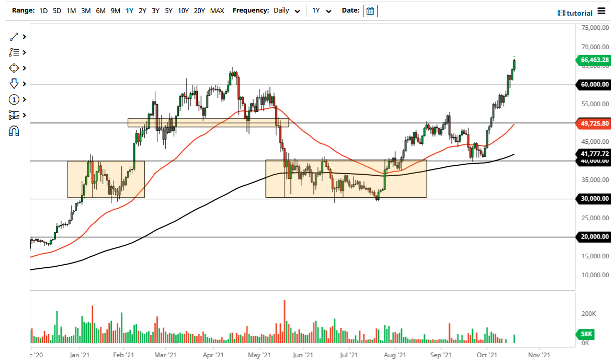The width and height of the screenshot is (613, 364).
Task: Click the 58K volume label
Action: [x=586, y=334]
